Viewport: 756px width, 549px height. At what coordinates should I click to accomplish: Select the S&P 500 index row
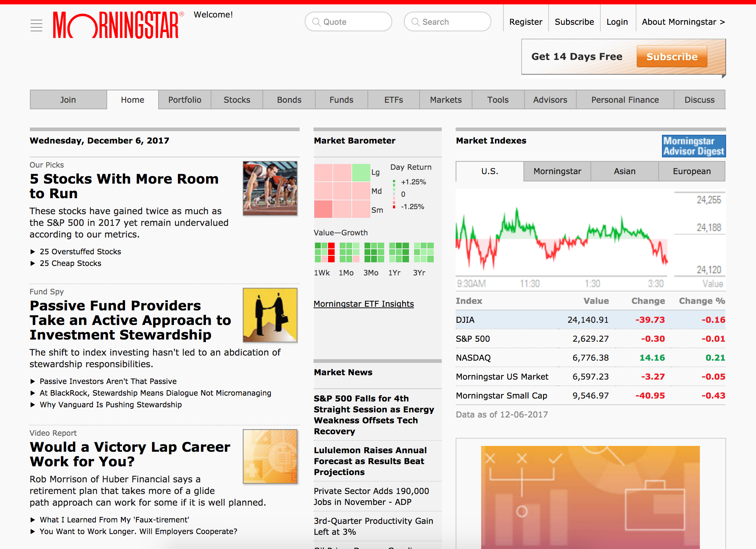[591, 339]
